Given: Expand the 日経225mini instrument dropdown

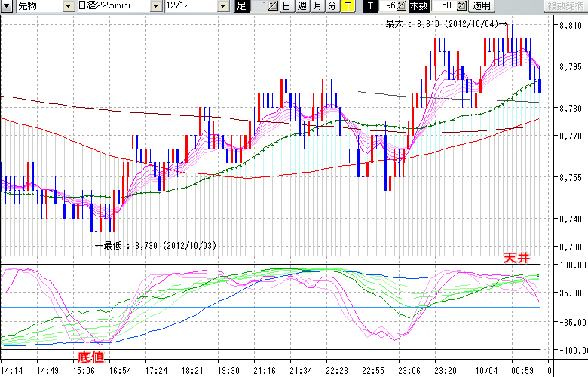Looking at the screenshot, I should [156, 6].
